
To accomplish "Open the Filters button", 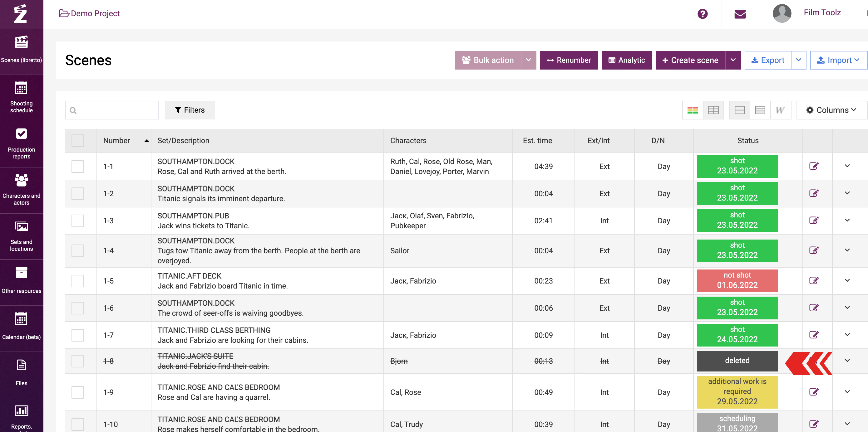I will coord(190,110).
